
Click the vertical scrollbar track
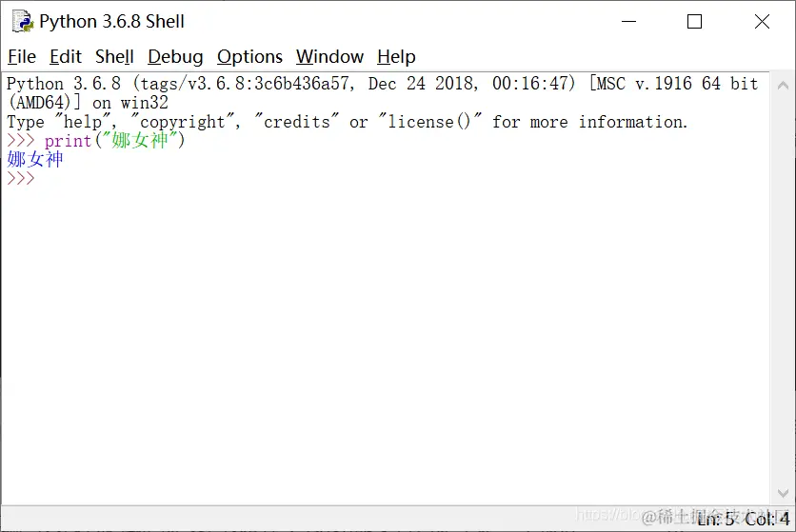pyautogui.click(x=783, y=289)
